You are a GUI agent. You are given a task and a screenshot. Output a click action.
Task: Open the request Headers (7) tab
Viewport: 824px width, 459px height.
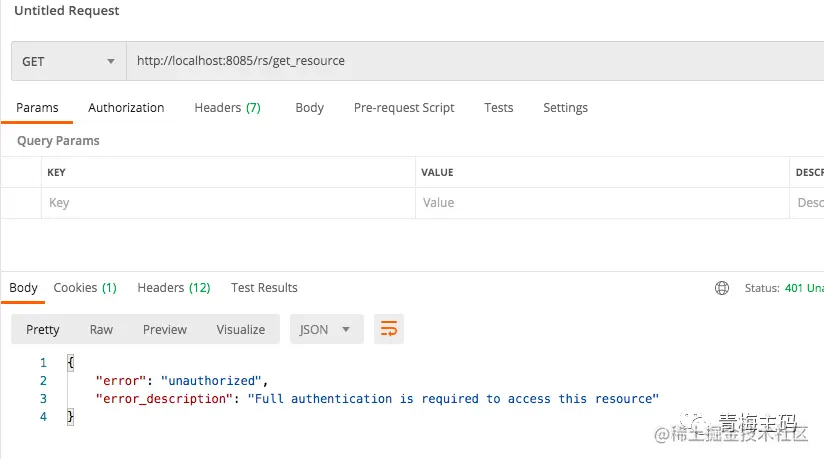227,108
